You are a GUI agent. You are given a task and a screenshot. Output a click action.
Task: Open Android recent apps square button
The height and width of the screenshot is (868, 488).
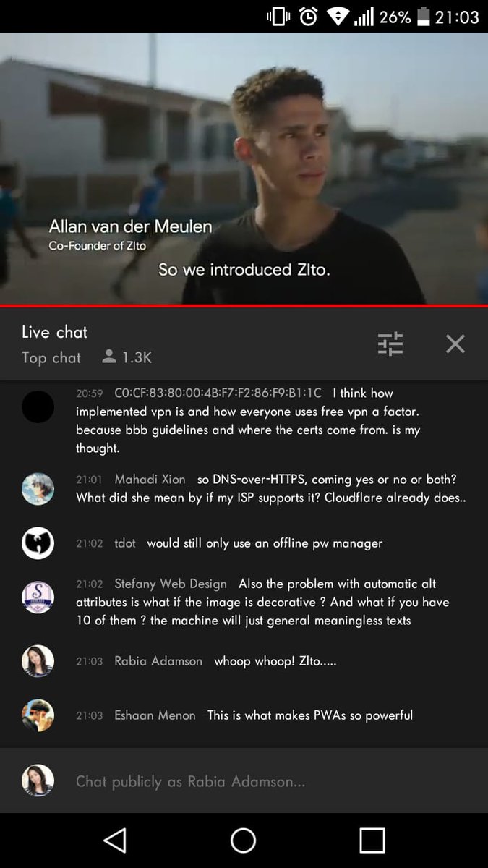click(x=372, y=840)
